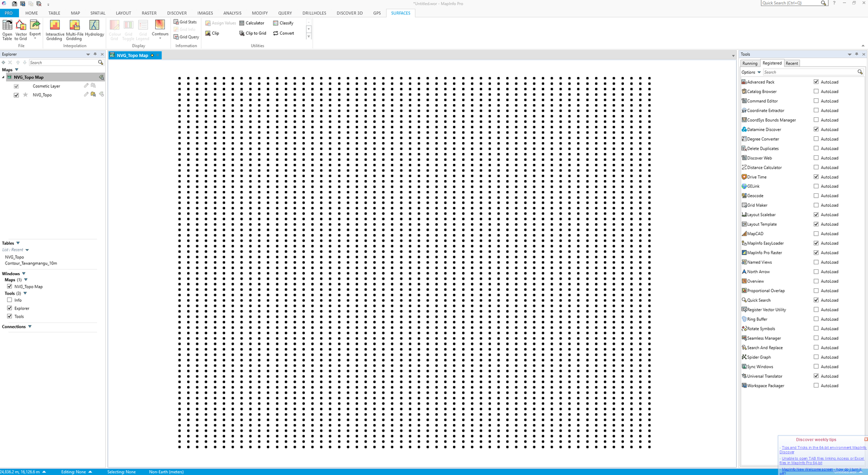Image resolution: width=868 pixels, height=475 pixels.
Task: Uncheck AutoLoad for Advanced Pack
Action: 816,82
